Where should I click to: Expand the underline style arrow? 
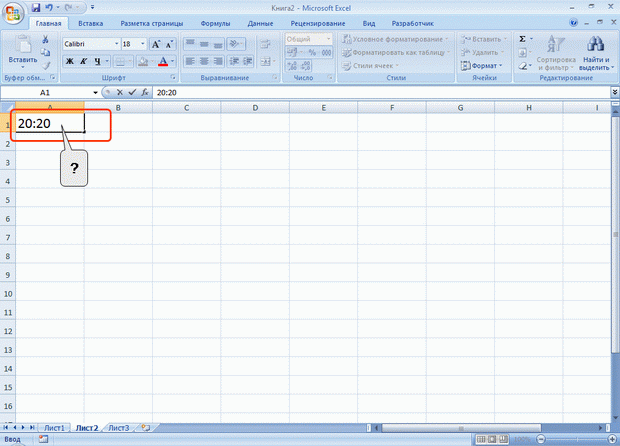107,61
